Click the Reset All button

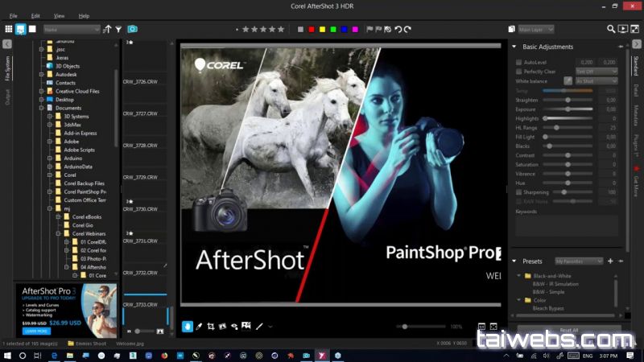pos(568,330)
